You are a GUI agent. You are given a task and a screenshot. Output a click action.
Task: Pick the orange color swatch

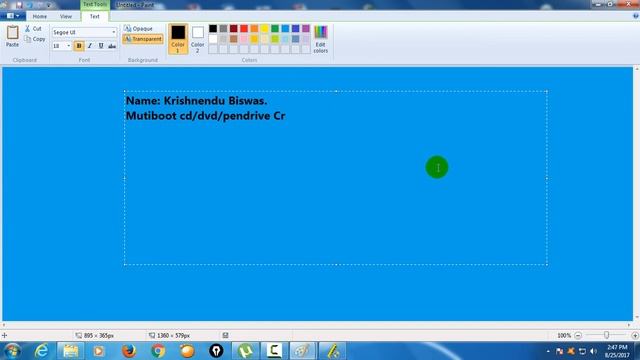254,28
